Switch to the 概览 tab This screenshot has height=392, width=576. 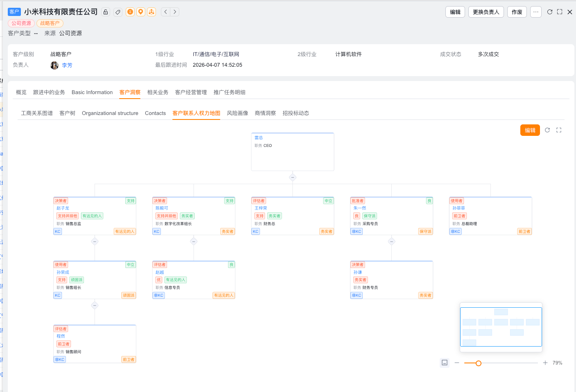click(x=21, y=92)
